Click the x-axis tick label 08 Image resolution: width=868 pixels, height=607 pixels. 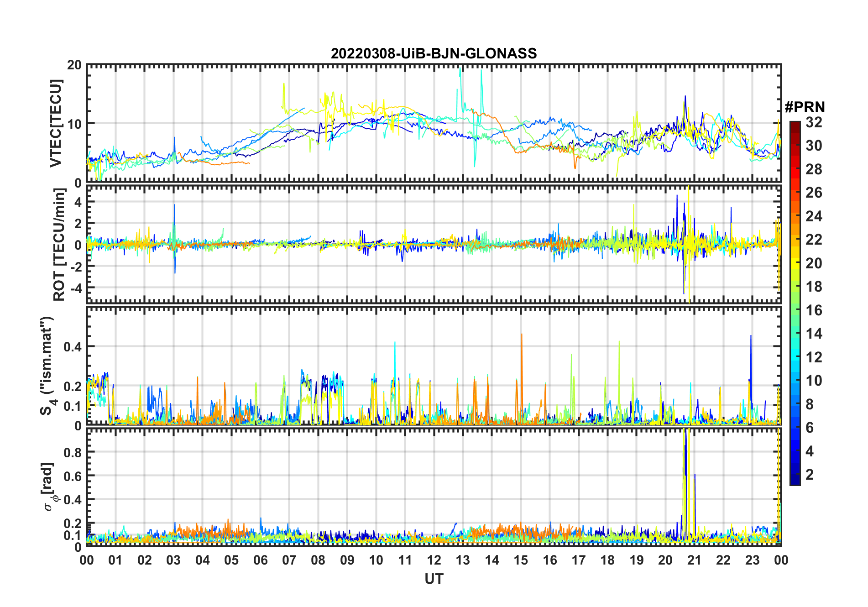click(x=318, y=560)
